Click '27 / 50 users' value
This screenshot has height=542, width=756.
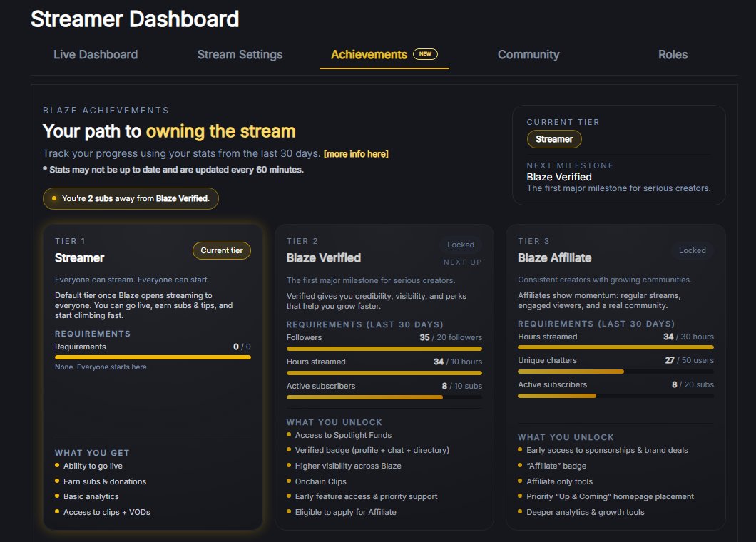[x=689, y=360]
